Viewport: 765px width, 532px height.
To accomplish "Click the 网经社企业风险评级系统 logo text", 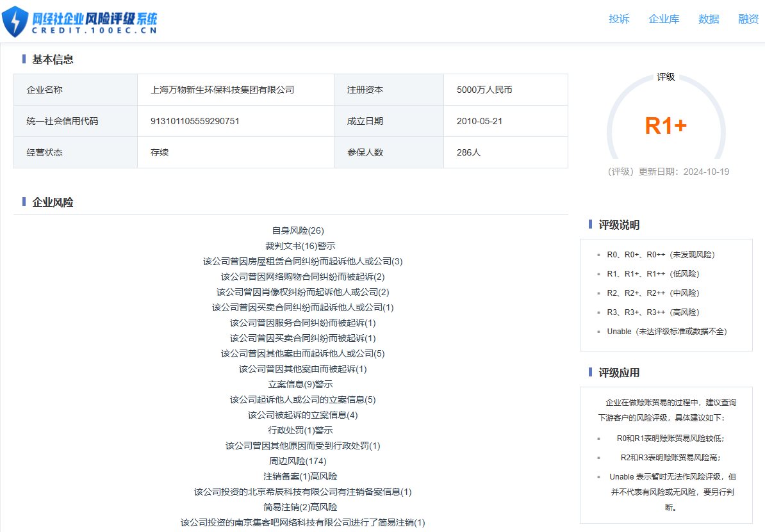I will click(95, 22).
